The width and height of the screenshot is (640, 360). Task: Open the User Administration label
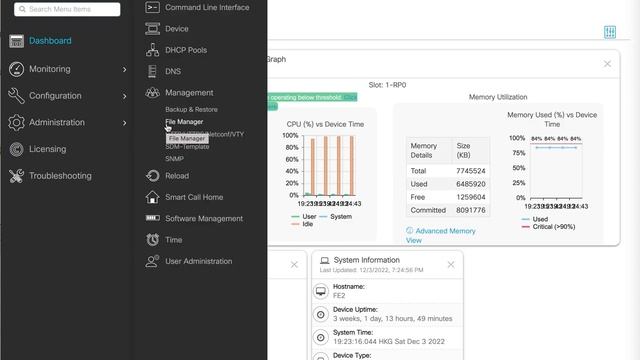point(198,261)
